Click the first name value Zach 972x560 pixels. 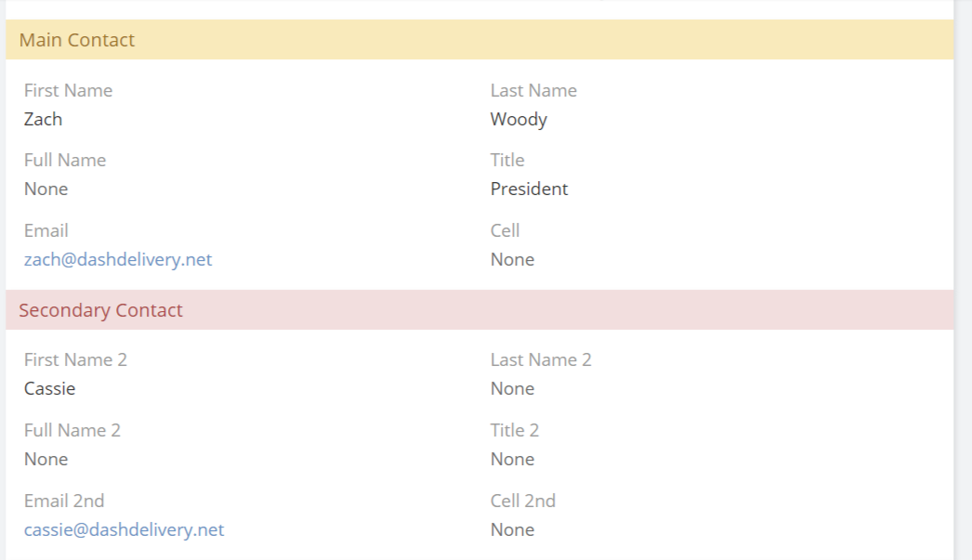coord(44,120)
